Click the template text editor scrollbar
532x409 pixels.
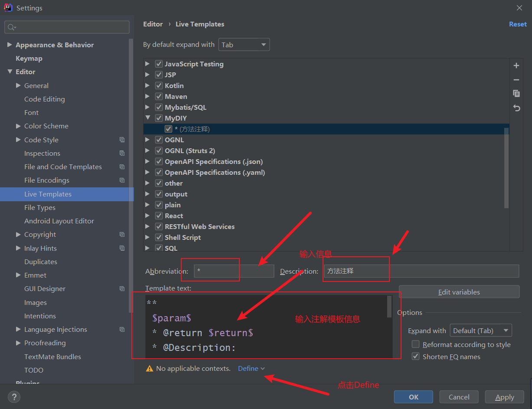click(389, 307)
